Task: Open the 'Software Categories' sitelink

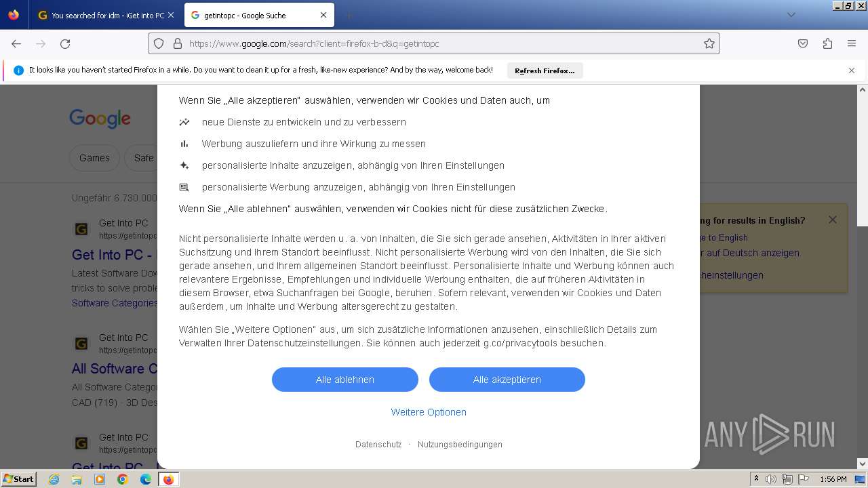Action: [x=115, y=303]
